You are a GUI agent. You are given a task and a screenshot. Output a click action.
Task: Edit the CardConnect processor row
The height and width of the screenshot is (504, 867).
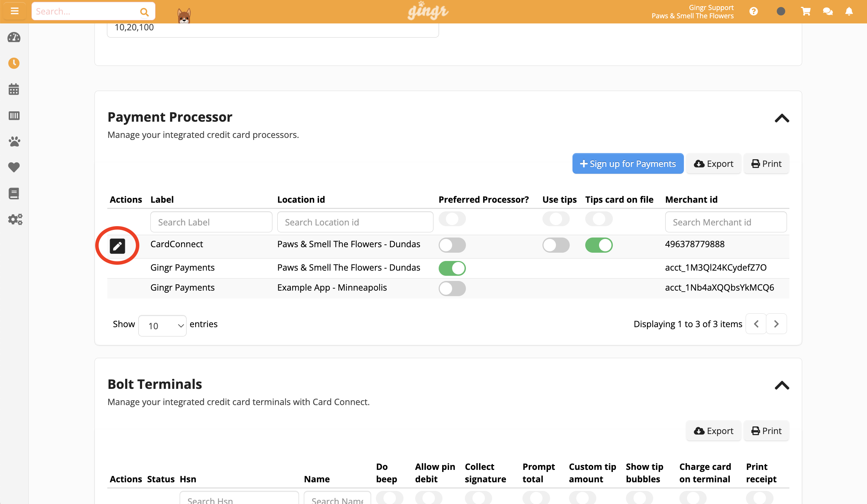[x=117, y=246]
